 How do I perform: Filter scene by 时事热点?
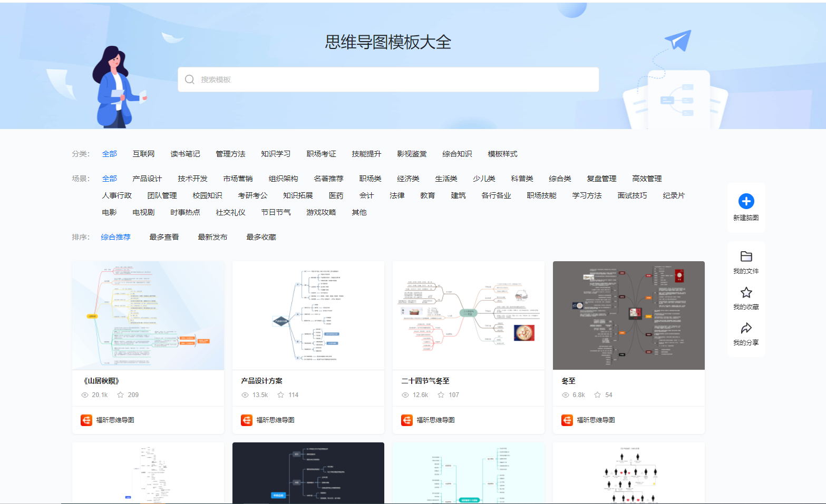click(186, 212)
